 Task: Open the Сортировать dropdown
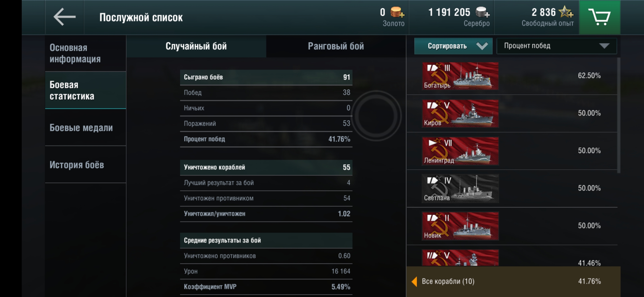click(x=453, y=46)
